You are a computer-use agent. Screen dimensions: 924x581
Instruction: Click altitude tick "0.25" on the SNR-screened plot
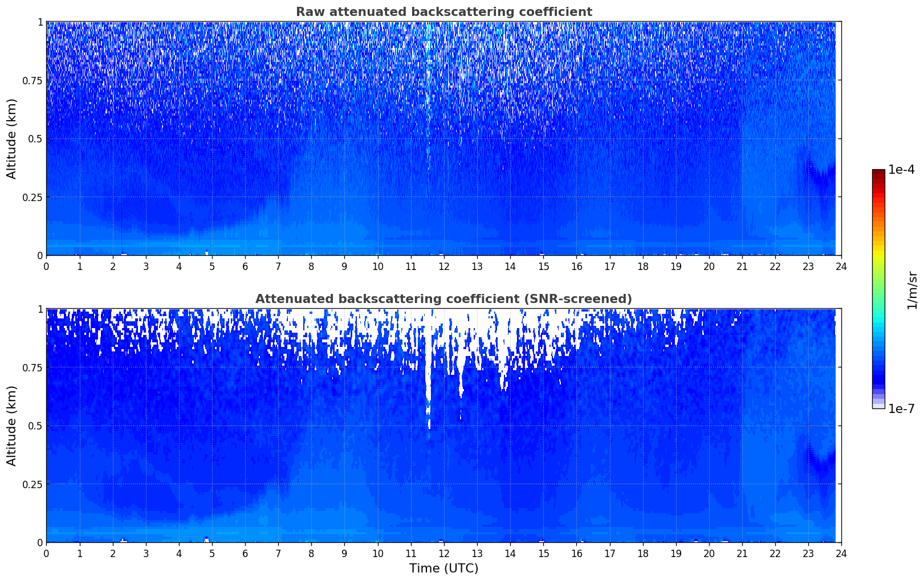point(32,484)
